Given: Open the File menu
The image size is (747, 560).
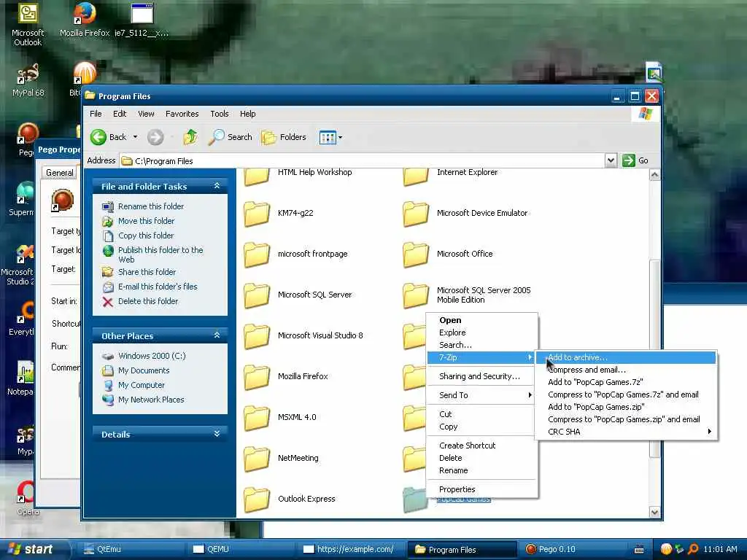Looking at the screenshot, I should (96, 114).
